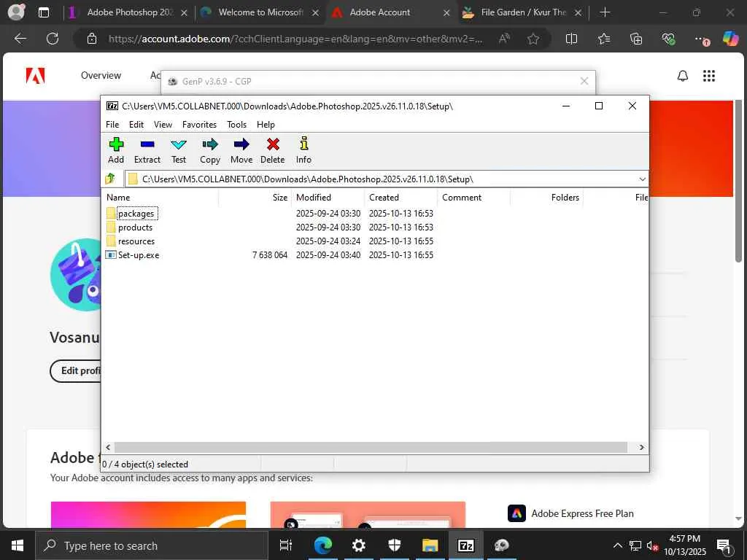Image resolution: width=747 pixels, height=560 pixels.
Task: Select the Set-up.exe file
Action: click(x=138, y=254)
